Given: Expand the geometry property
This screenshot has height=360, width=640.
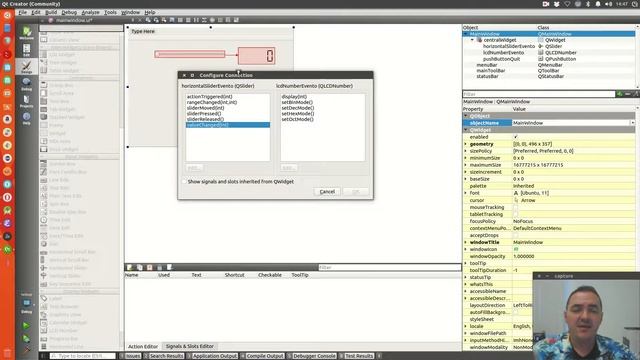Looking at the screenshot, I should pos(466,144).
